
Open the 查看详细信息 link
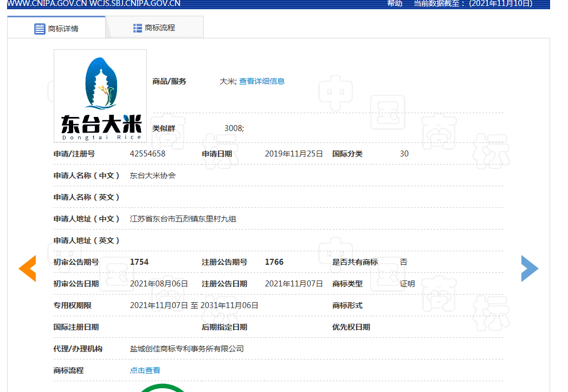(x=262, y=81)
